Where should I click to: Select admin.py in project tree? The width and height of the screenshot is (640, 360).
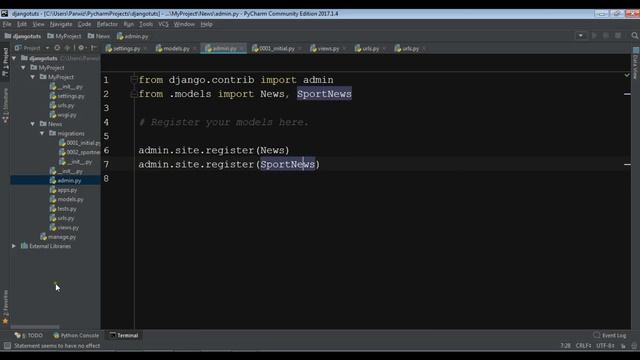(65, 180)
